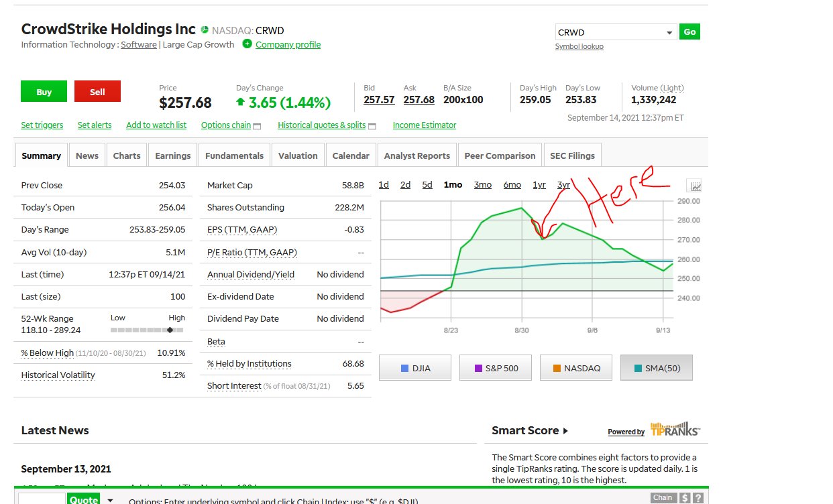Select the 2d chart range
The width and height of the screenshot is (833, 504).
405,185
